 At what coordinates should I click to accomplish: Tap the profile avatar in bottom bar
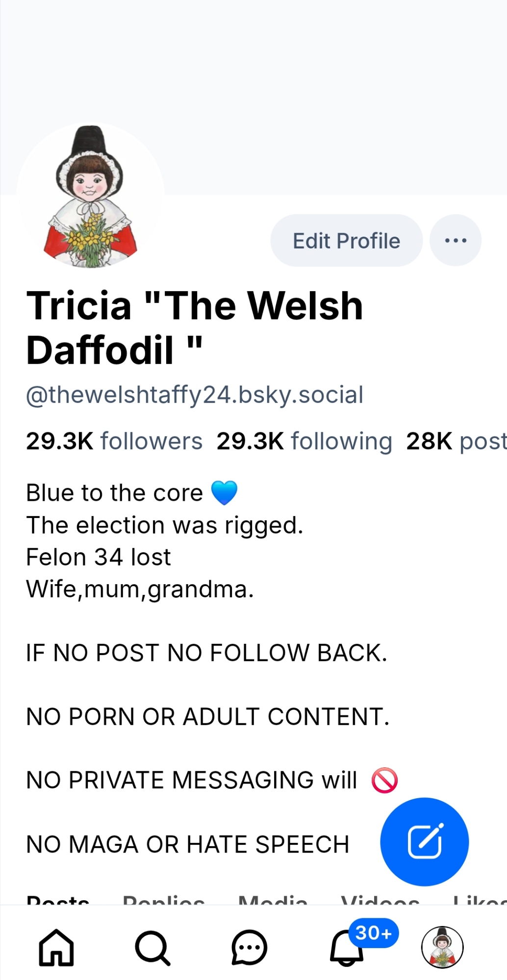tap(442, 947)
